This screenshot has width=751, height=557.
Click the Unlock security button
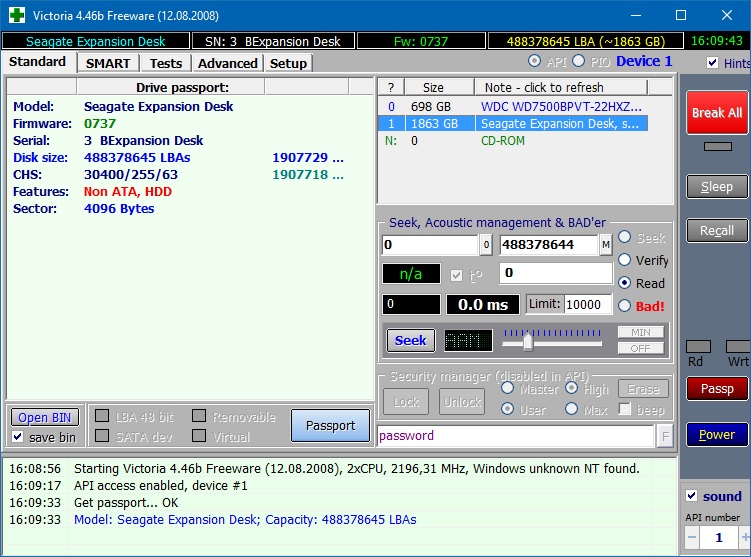tap(462, 401)
